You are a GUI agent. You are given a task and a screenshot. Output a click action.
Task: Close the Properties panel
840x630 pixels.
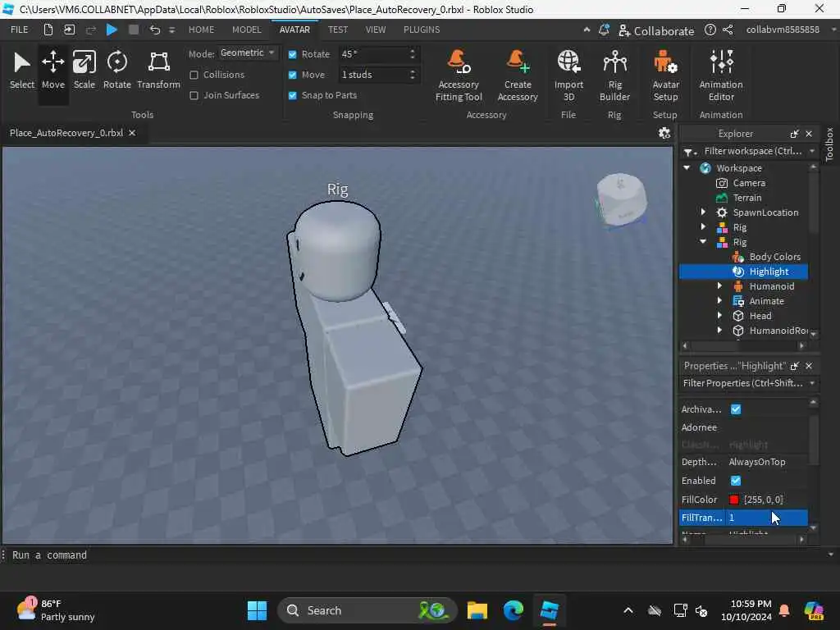point(809,366)
